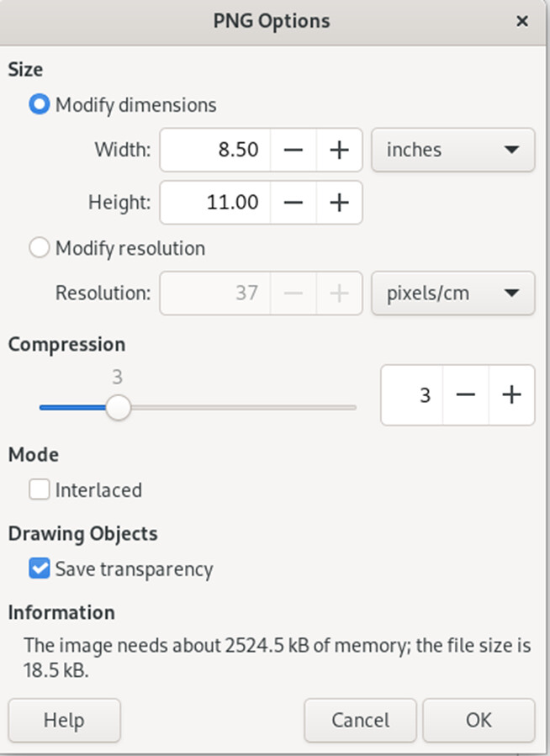The height and width of the screenshot is (756, 550).
Task: Open the pixels/cm resolution unit dropdown
Action: pos(452,293)
